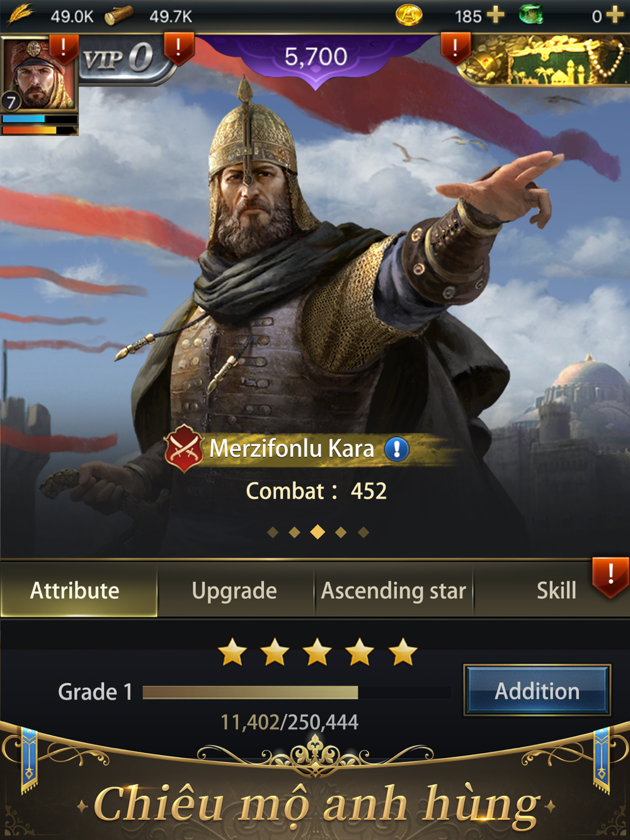Show info for Merzifonlu Kara
Screen dimensions: 630x840
point(396,449)
